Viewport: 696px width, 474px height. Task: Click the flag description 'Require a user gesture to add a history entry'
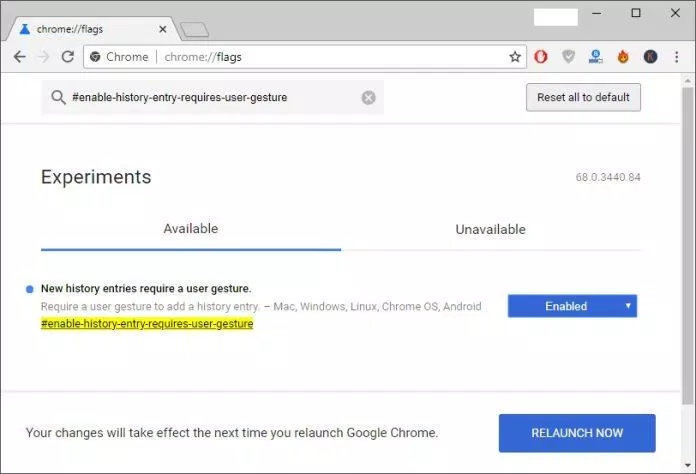pyautogui.click(x=150, y=306)
